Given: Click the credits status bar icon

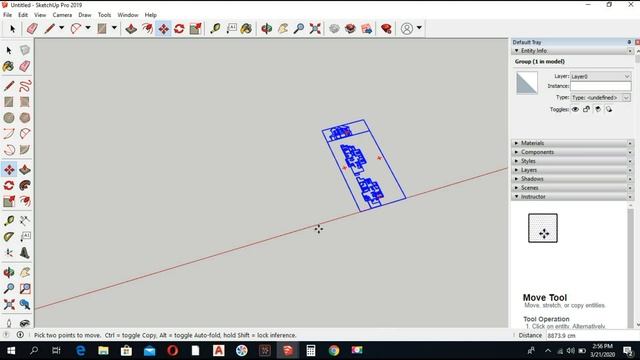Looking at the screenshot, I should click(x=20, y=335).
